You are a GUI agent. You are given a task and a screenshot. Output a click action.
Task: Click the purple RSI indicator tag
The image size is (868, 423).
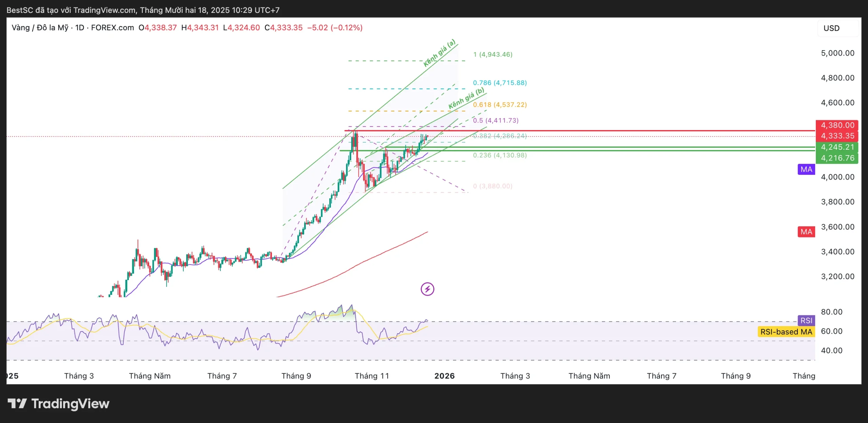click(x=806, y=320)
